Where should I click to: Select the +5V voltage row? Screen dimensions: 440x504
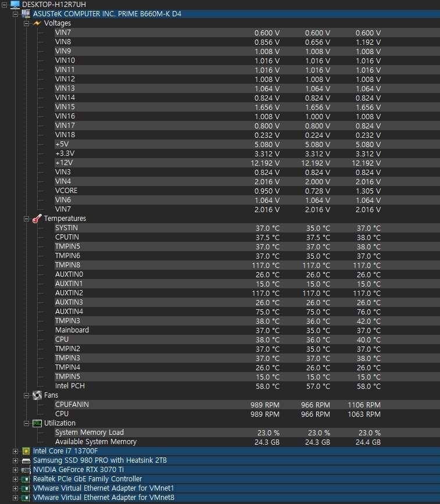[247, 144]
